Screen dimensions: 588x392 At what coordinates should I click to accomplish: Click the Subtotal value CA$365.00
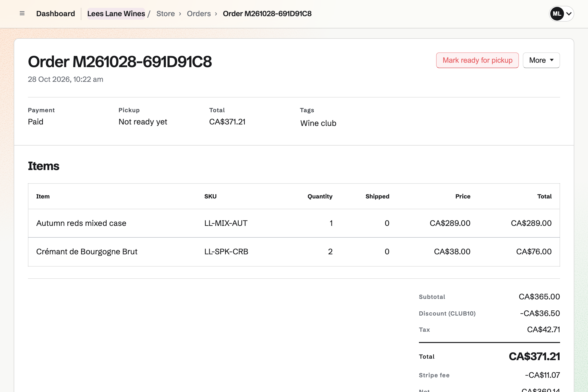pyautogui.click(x=539, y=297)
